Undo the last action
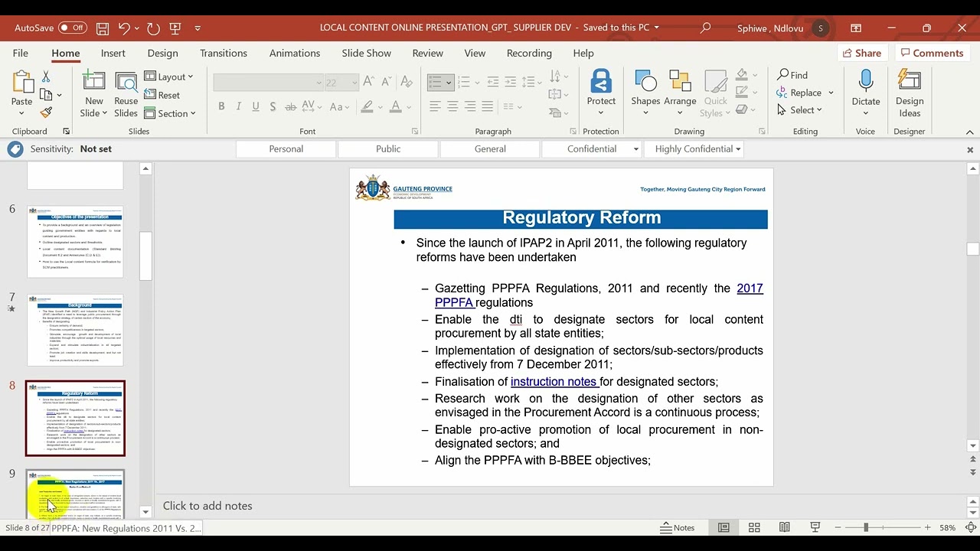Viewport: 980px width, 551px height. (124, 28)
